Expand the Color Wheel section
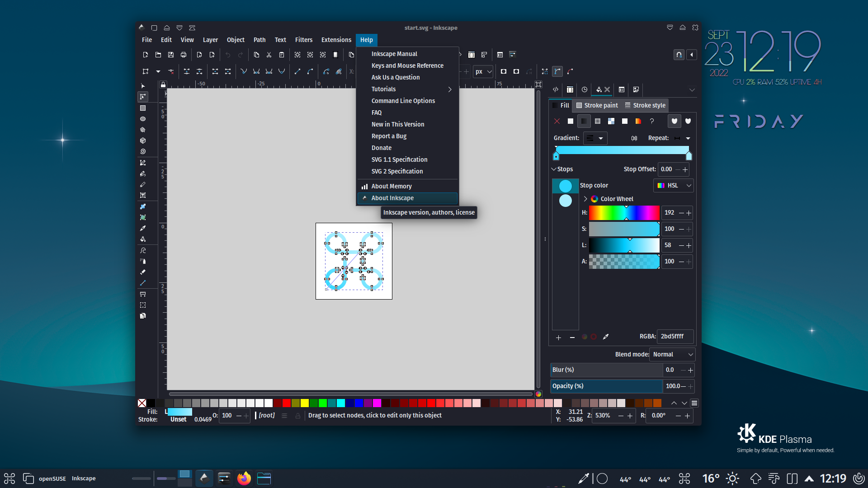The image size is (868, 488). click(585, 199)
